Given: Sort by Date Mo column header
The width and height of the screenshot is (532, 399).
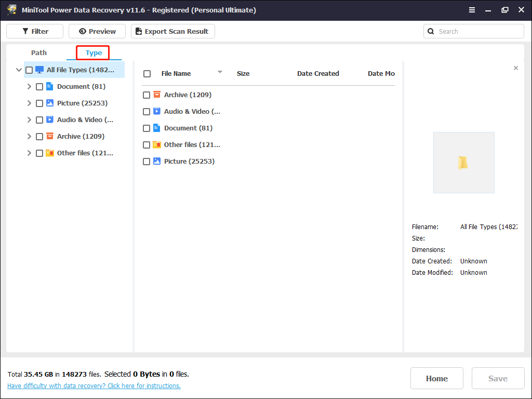Looking at the screenshot, I should point(381,74).
